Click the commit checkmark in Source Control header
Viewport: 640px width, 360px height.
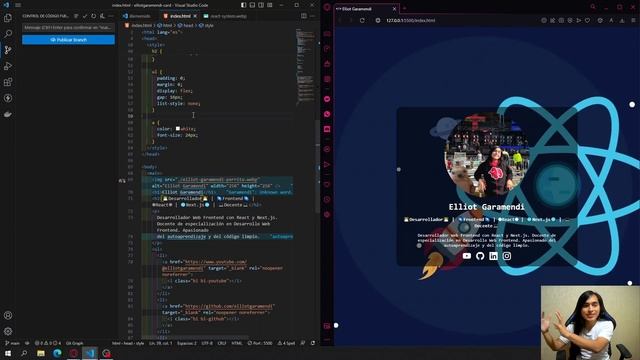tap(85, 16)
